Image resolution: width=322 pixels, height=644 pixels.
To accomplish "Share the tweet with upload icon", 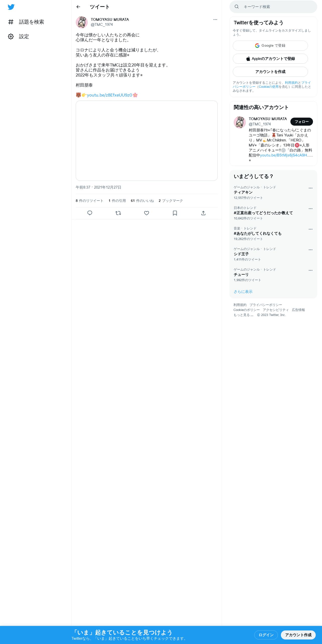I will click(x=203, y=213).
